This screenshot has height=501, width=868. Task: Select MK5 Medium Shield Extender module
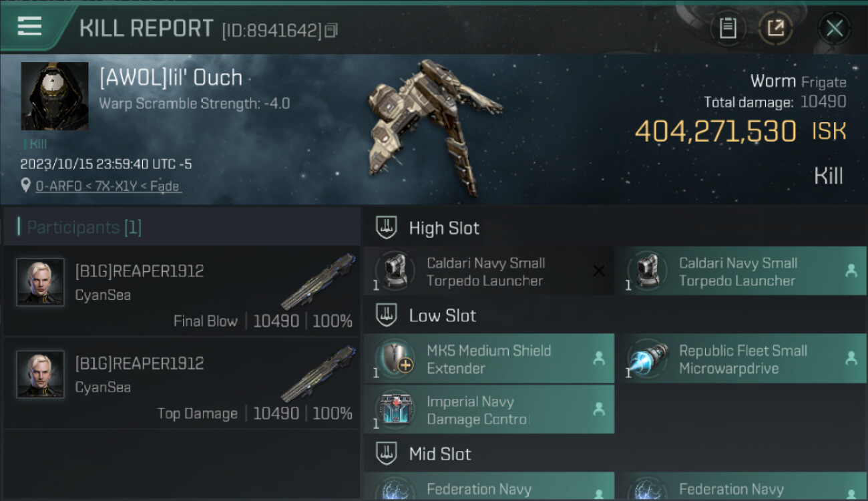pos(489,359)
